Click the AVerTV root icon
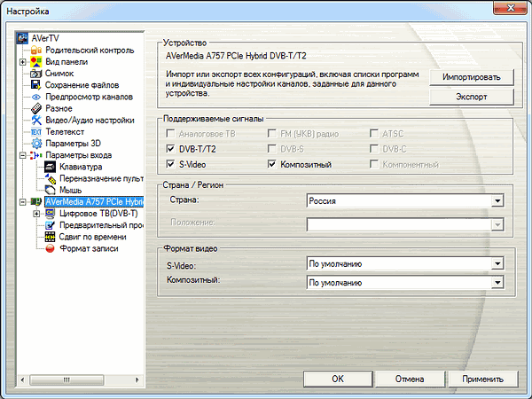Viewport: 532px width, 399px height. [x=22, y=38]
